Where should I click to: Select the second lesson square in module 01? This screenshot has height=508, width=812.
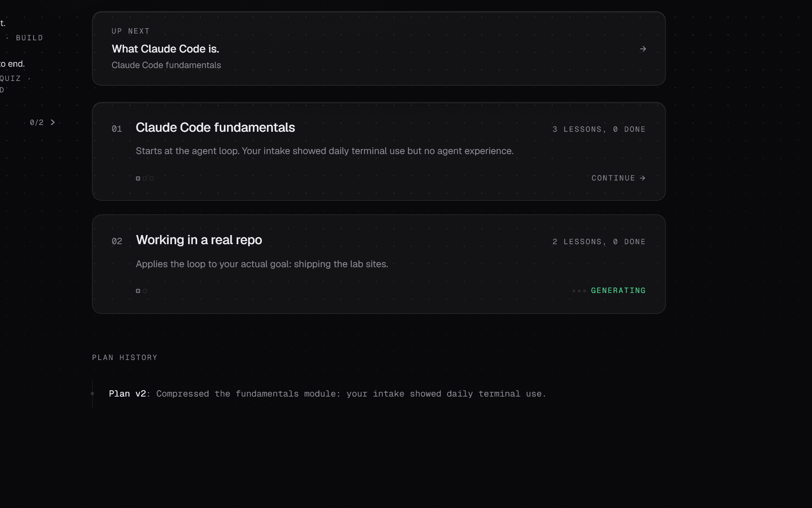(x=145, y=178)
